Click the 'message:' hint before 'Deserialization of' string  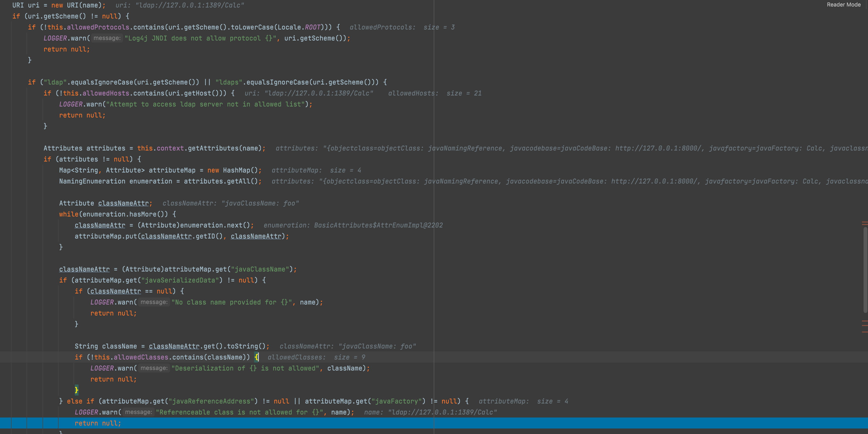[154, 368]
